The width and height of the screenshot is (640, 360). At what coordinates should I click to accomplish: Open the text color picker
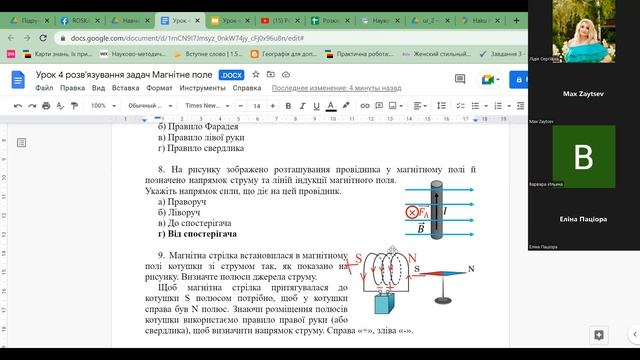(331, 106)
